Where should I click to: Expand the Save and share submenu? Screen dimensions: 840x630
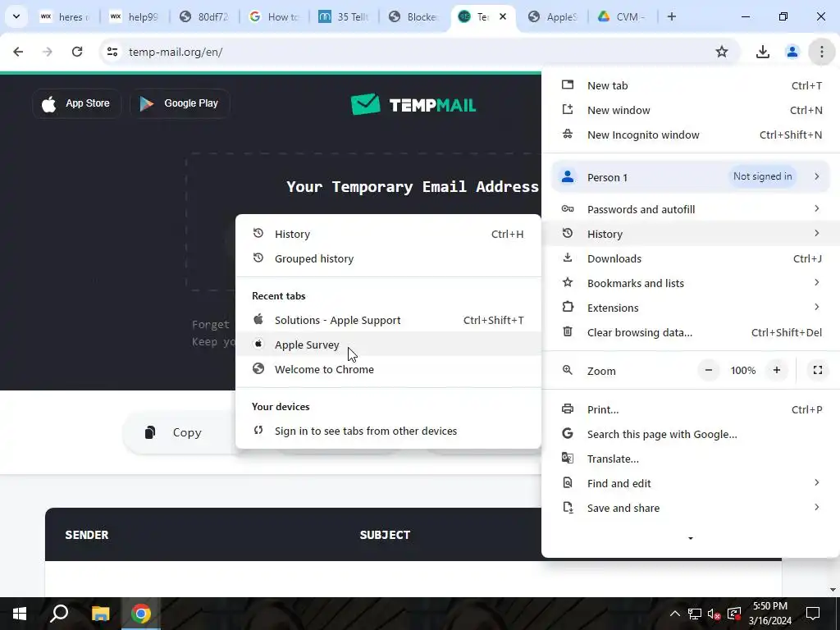(x=691, y=509)
